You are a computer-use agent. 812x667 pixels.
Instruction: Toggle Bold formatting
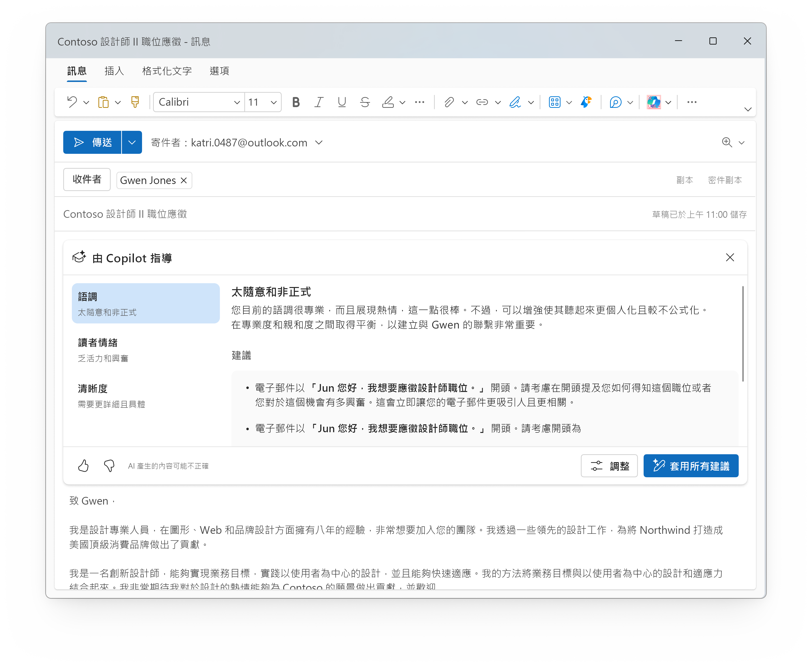point(296,102)
